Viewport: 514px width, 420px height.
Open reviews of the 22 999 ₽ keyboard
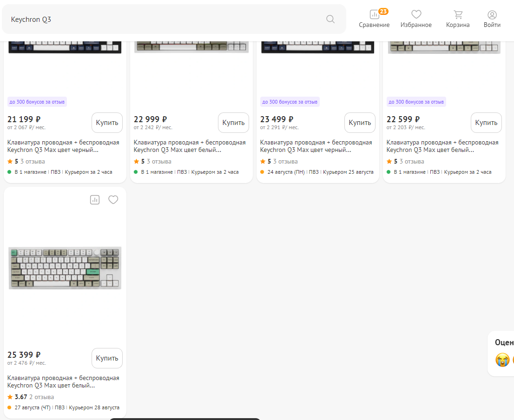pyautogui.click(x=159, y=162)
